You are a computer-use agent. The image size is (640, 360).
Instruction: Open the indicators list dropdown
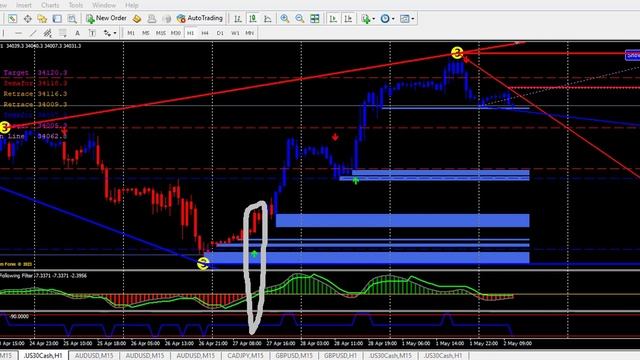(367, 18)
